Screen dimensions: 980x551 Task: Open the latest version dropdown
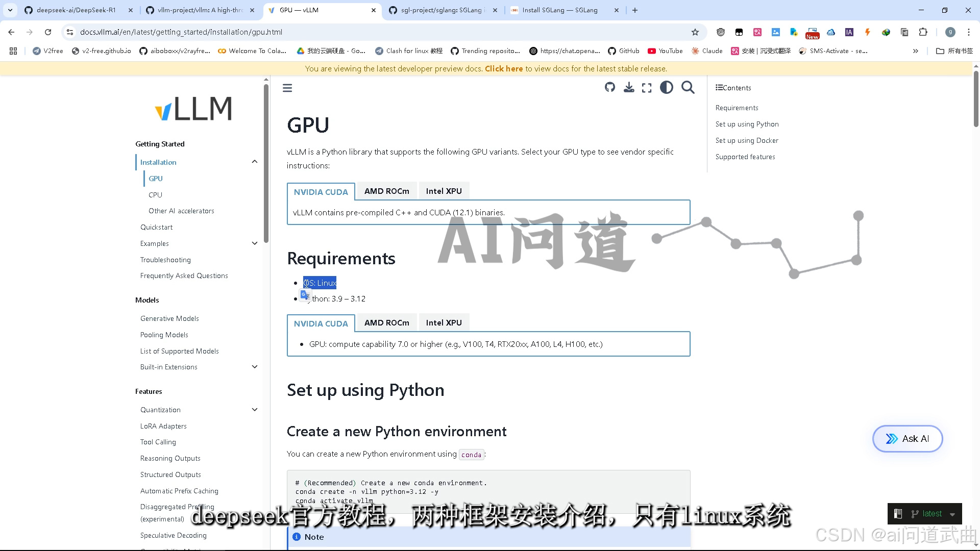click(x=932, y=514)
